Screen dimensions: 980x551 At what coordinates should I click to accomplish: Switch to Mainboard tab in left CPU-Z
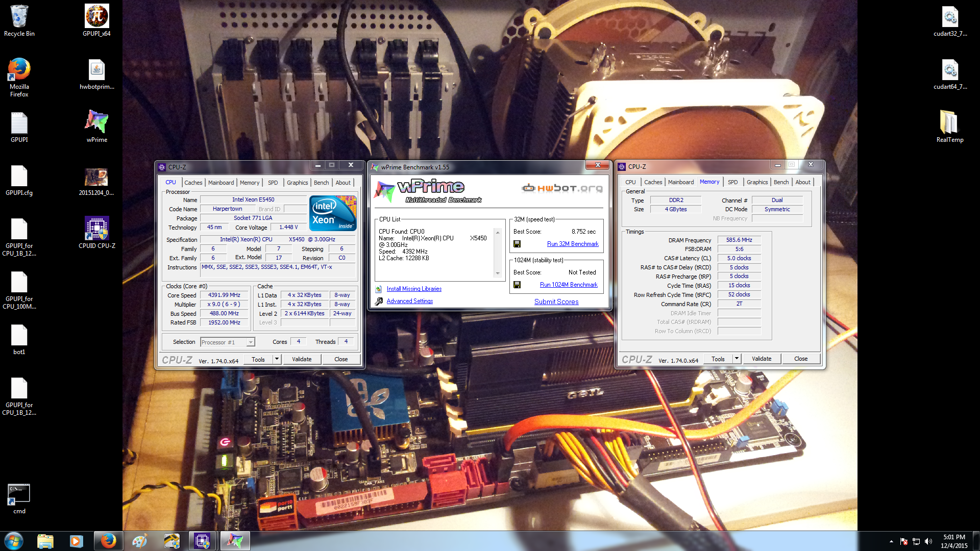221,183
